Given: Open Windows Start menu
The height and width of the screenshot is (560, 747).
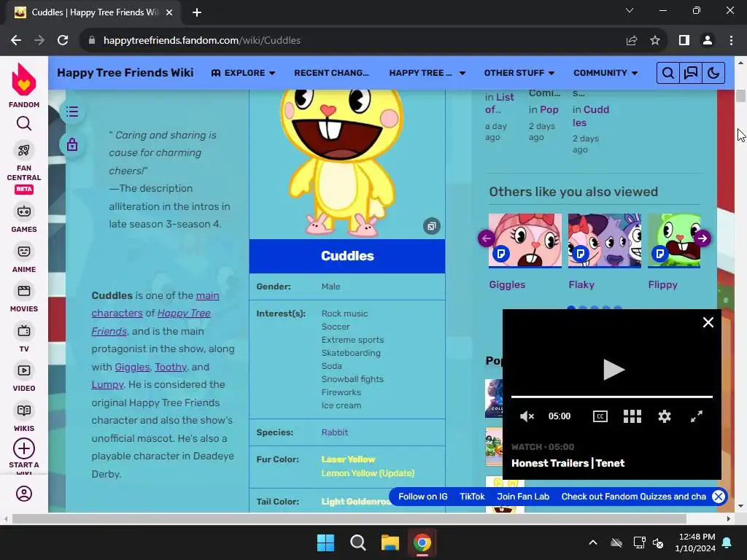Looking at the screenshot, I should [326, 542].
